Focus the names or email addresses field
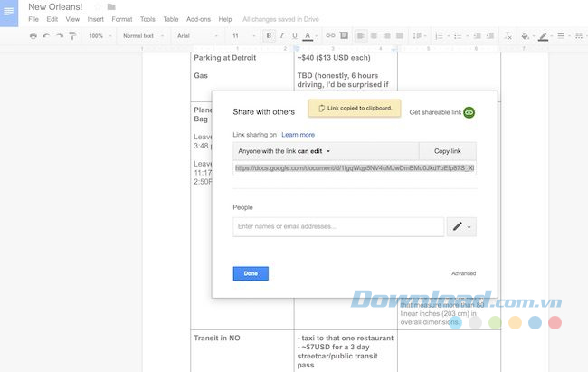Image resolution: width=588 pixels, height=372 pixels. pos(338,226)
